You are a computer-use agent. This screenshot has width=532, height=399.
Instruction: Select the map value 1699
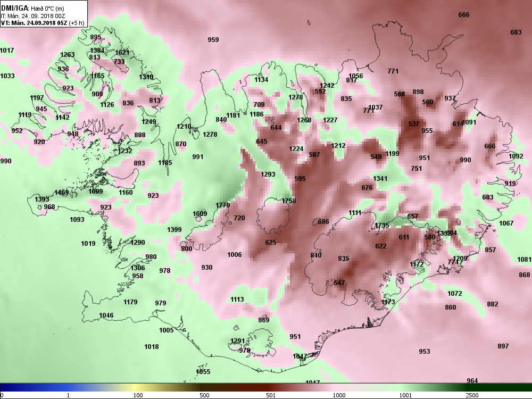95,192
